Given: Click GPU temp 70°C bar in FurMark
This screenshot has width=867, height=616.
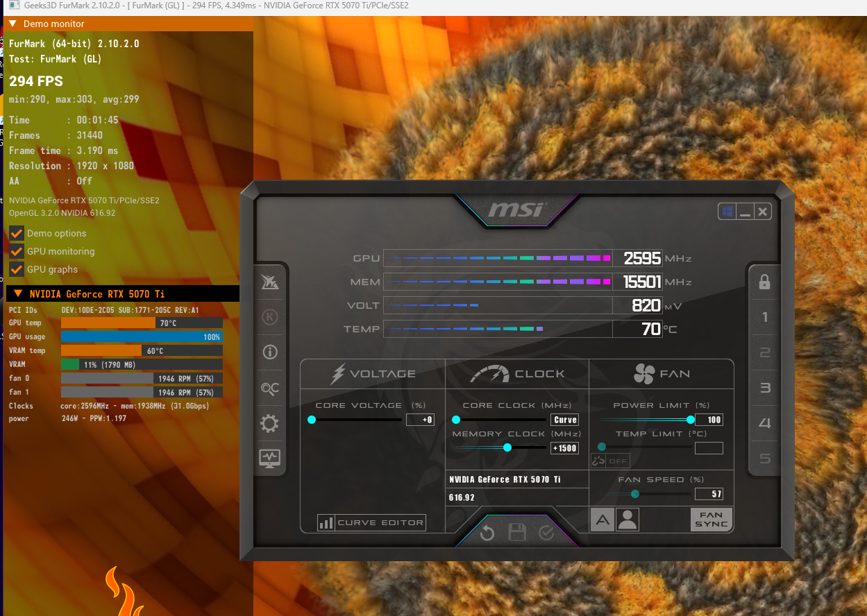Looking at the screenshot, I should [x=142, y=323].
